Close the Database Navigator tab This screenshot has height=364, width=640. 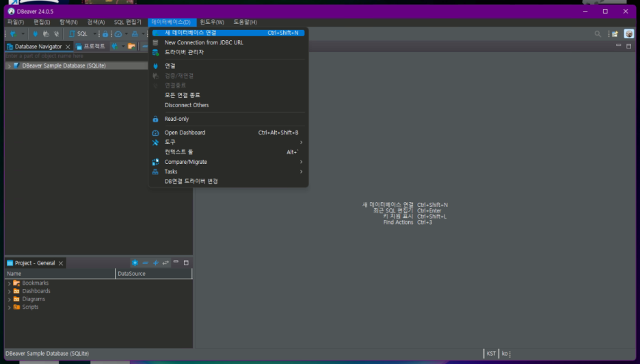pyautogui.click(x=68, y=47)
